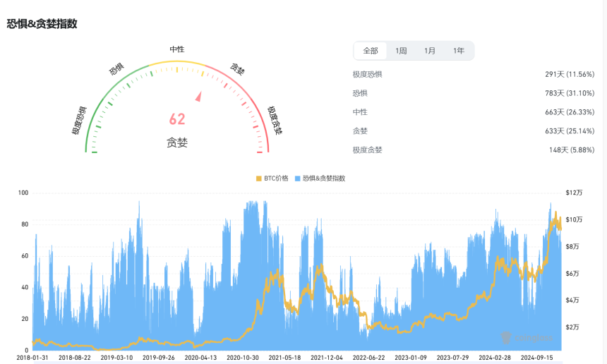Click the 2018-01-31 x-axis date label

point(32,358)
